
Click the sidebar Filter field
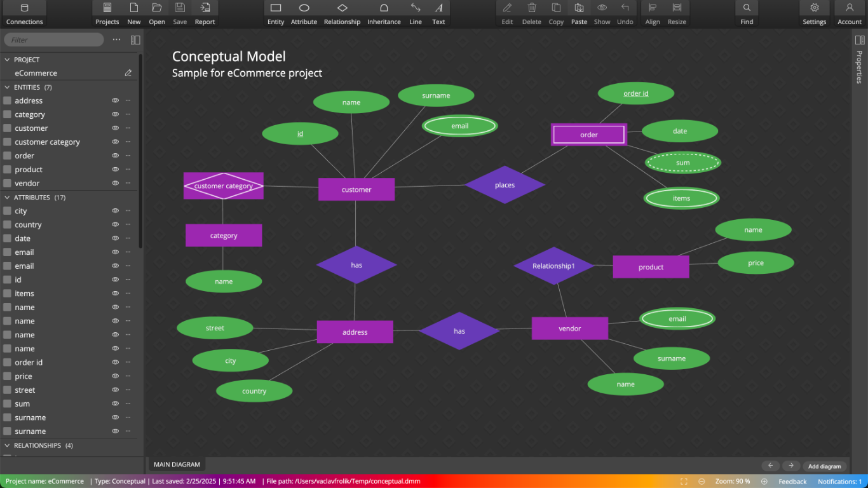pos(54,39)
